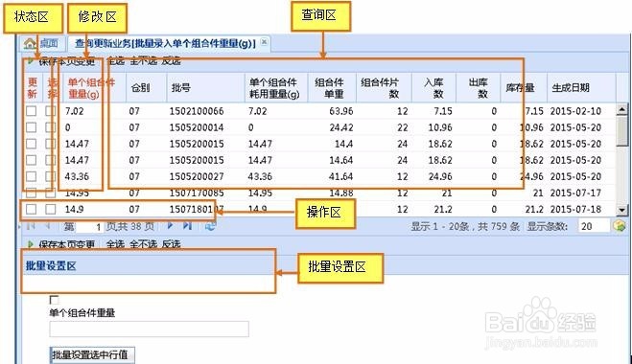Toggle 更新 checkbox in the 14.9 row
The image size is (632, 364).
click(x=31, y=209)
